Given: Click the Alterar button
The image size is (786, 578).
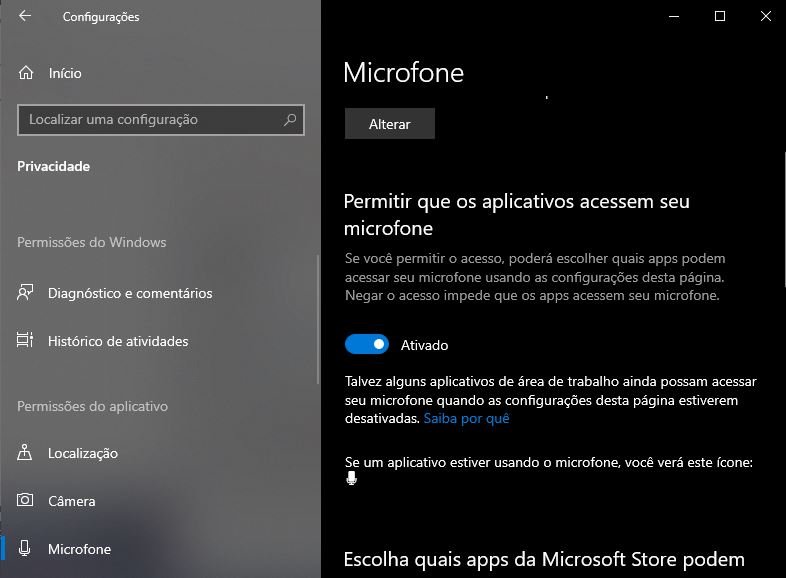Looking at the screenshot, I should 389,124.
